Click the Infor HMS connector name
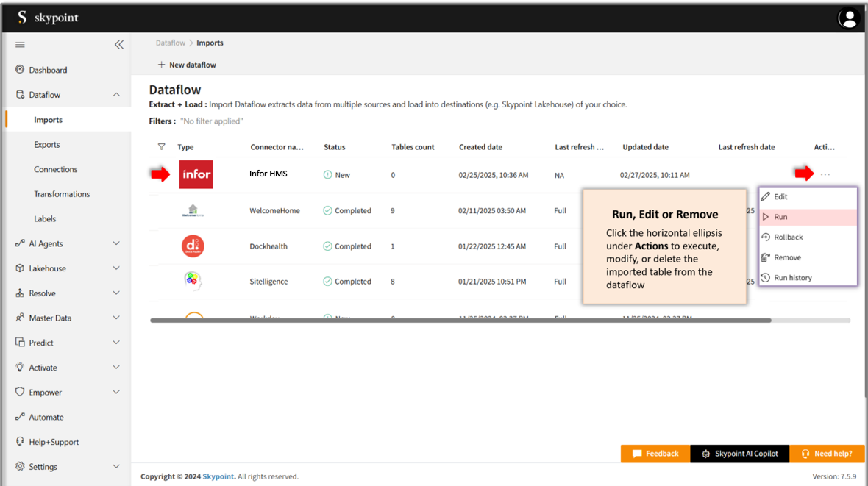Screen dimensions: 868x486 268,174
